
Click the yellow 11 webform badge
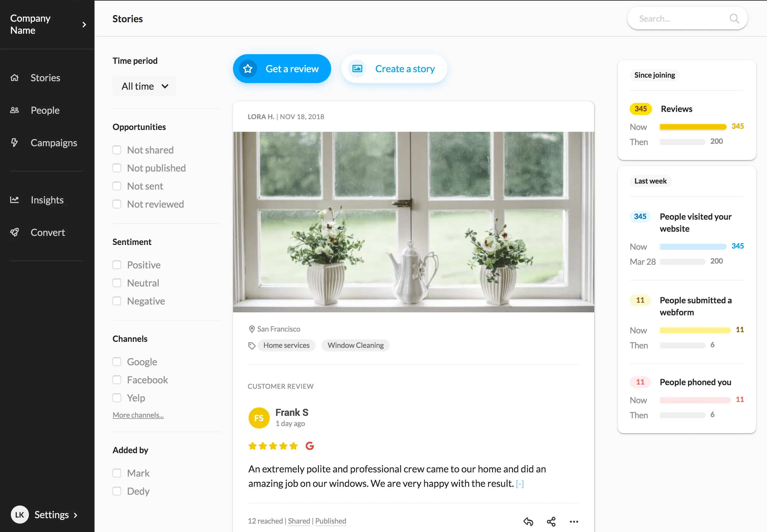pos(640,300)
